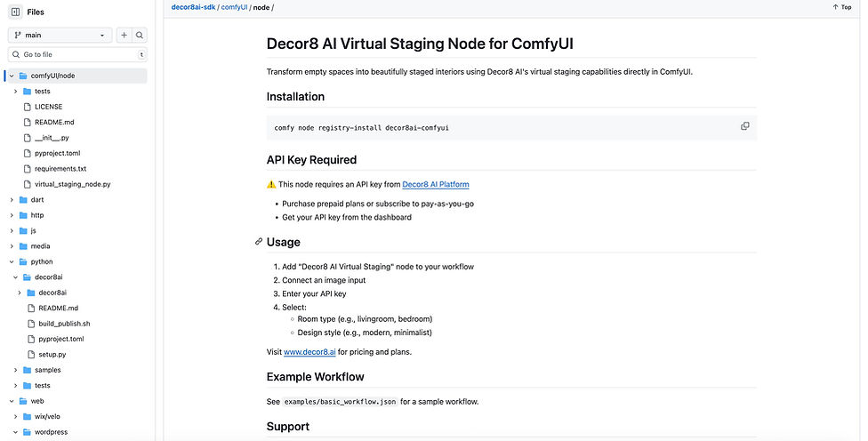Copy the install command to clipboard

[x=744, y=126]
